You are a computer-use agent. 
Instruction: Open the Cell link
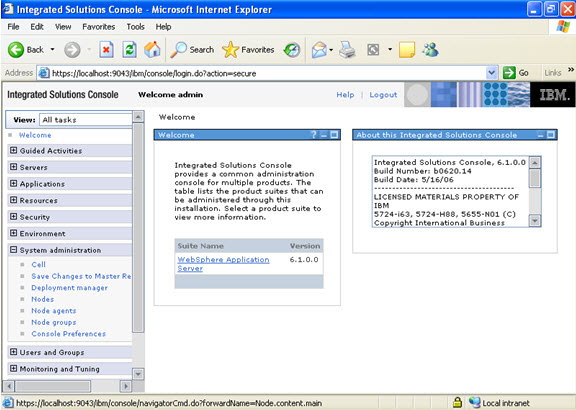click(x=39, y=265)
